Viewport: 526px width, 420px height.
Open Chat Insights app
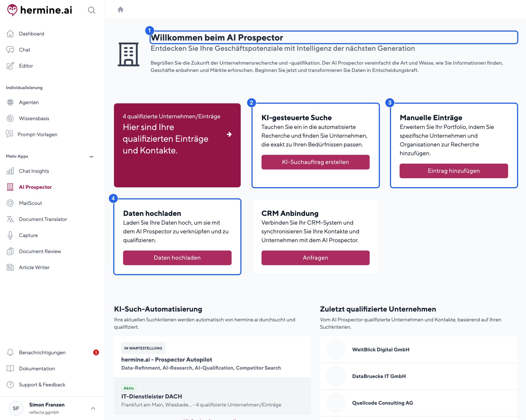[34, 171]
